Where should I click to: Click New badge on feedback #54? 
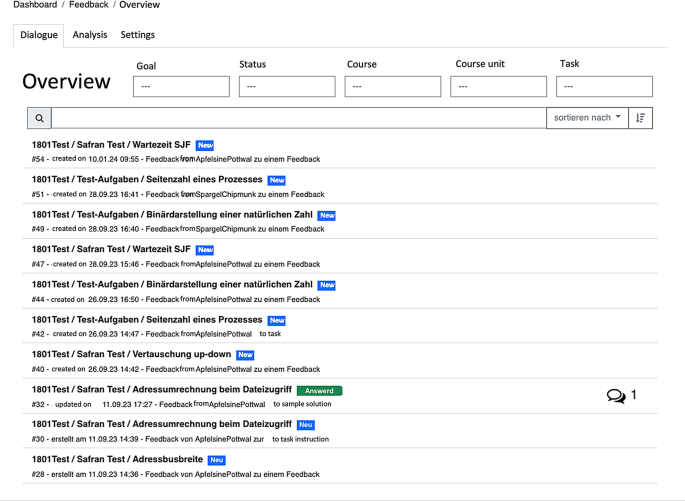[205, 145]
